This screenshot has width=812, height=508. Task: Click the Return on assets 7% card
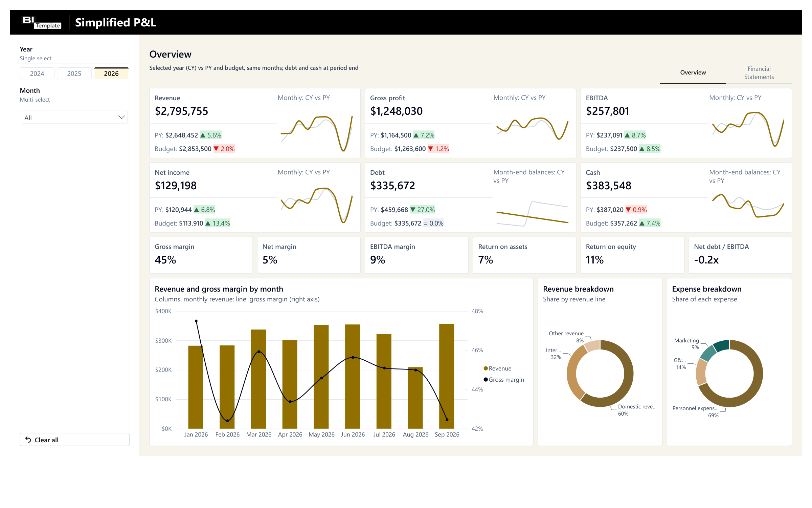click(x=524, y=255)
